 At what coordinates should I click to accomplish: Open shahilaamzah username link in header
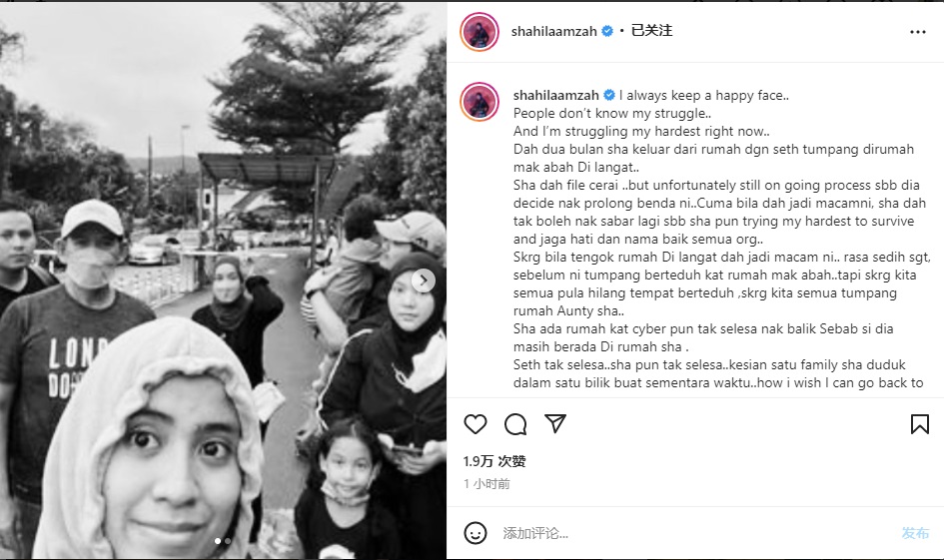(x=553, y=31)
